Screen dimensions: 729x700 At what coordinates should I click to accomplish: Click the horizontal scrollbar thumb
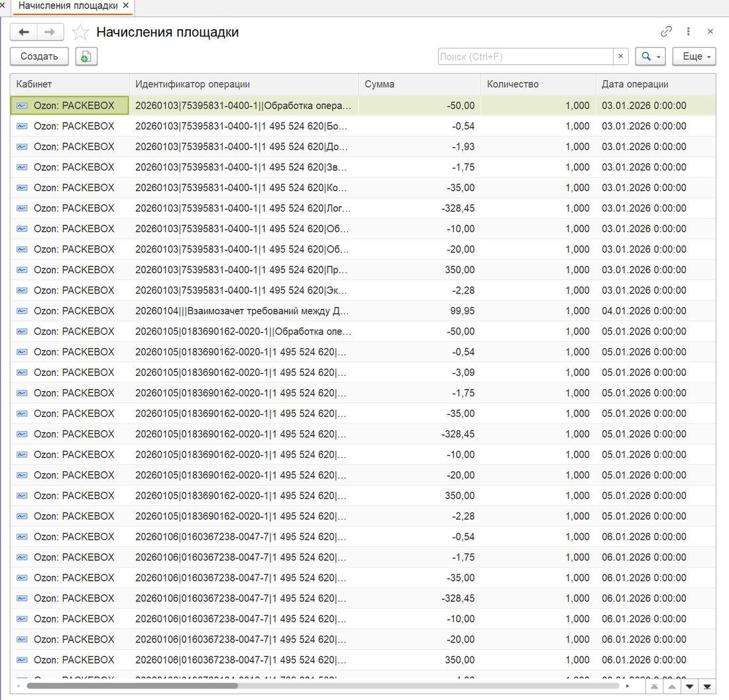133,685
